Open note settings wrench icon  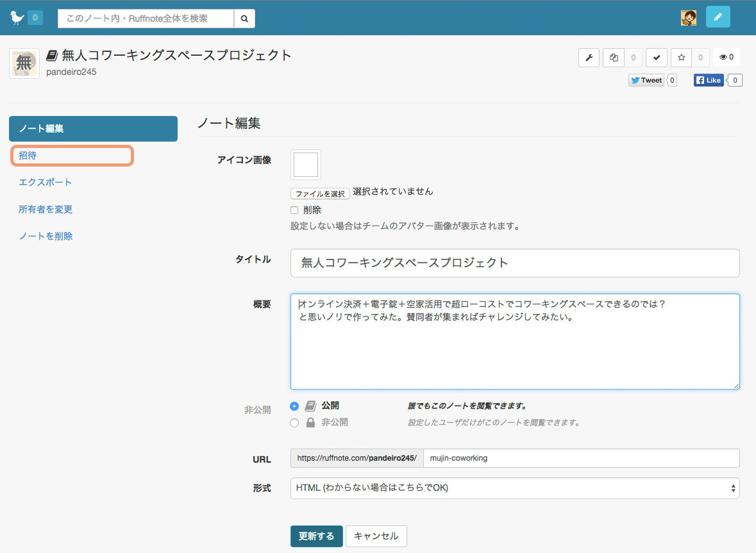pos(589,58)
